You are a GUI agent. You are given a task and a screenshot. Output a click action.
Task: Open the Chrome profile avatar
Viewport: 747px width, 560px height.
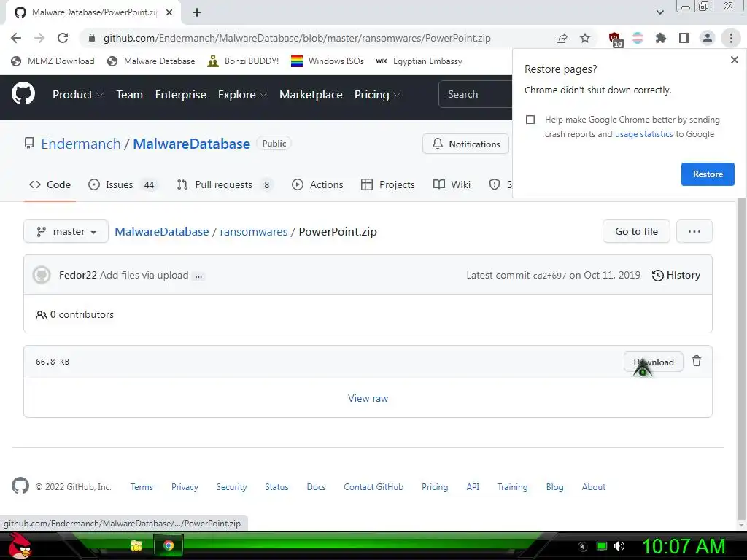[708, 38]
